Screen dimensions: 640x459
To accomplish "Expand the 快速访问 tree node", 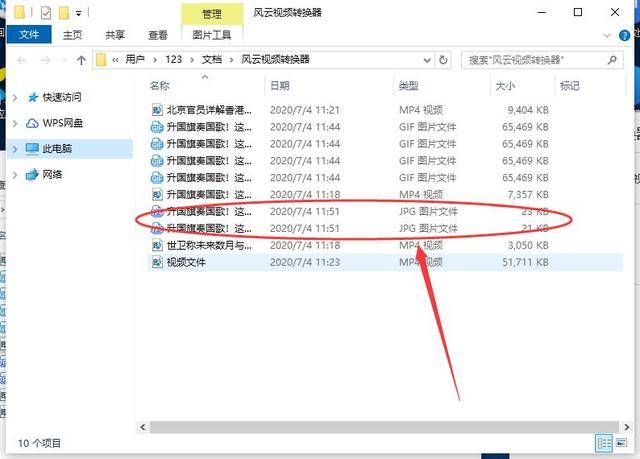I will coord(15,98).
